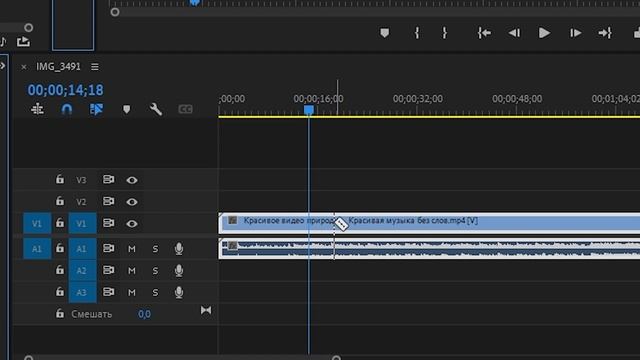The image size is (640, 360).
Task: Step back one frame
Action: tap(514, 33)
